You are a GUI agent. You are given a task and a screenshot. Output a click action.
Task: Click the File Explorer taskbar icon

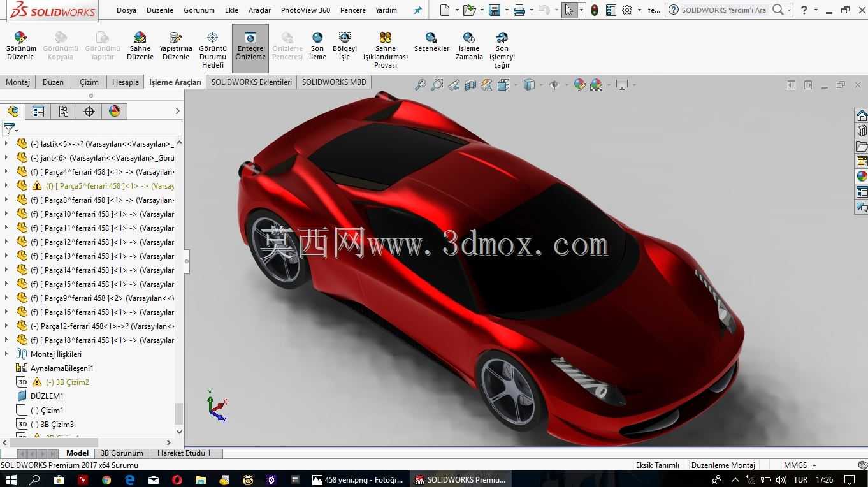200,479
